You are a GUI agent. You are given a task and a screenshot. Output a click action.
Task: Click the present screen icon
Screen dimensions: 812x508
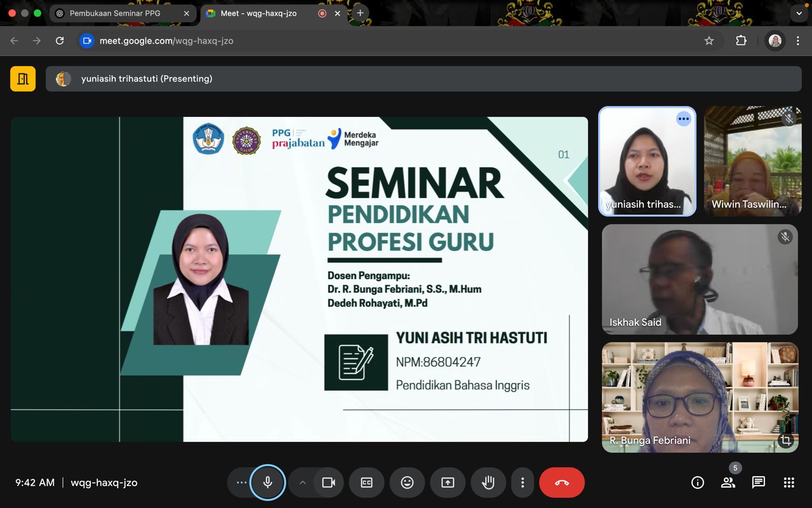coord(448,483)
